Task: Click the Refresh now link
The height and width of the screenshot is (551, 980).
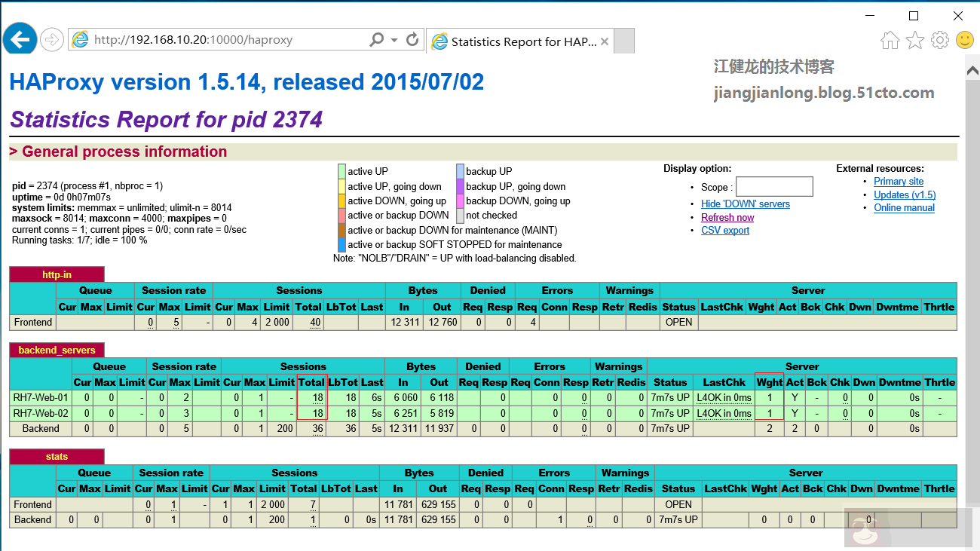Action: [x=727, y=217]
